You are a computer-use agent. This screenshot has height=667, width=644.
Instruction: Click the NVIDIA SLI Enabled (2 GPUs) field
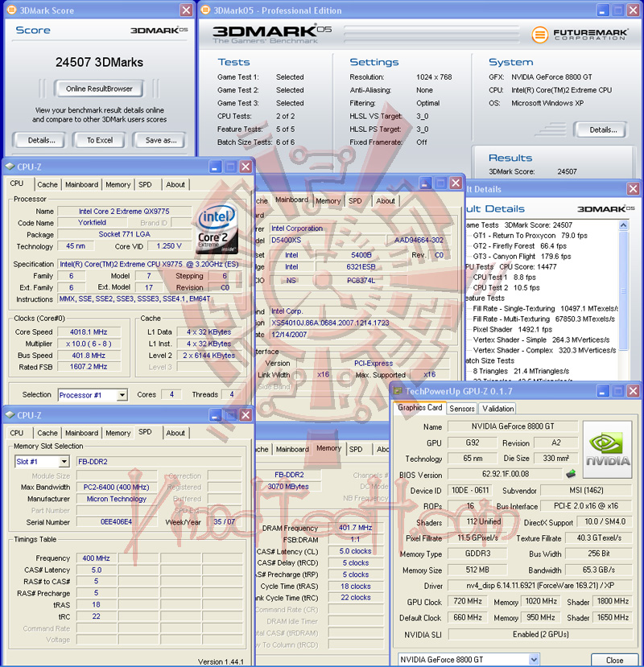[540, 634]
